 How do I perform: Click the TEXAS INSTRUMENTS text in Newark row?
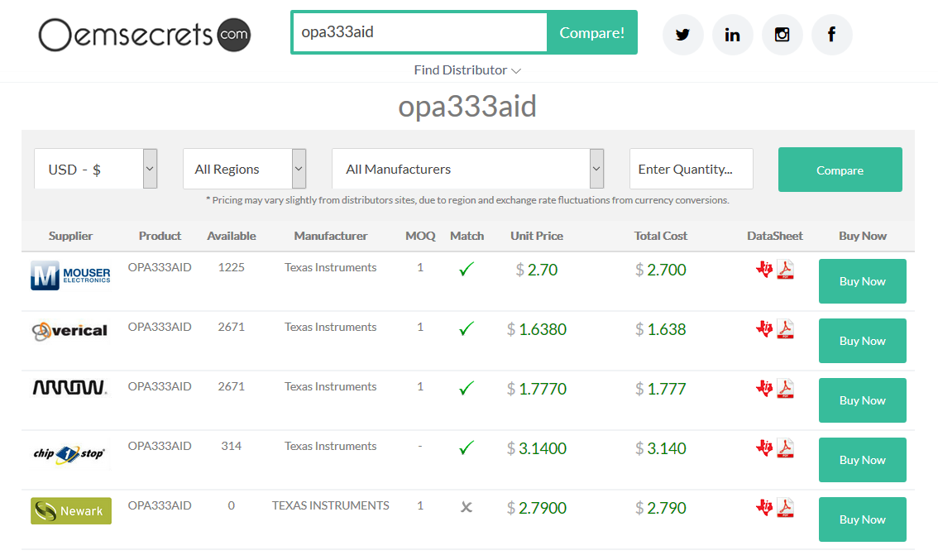point(331,505)
